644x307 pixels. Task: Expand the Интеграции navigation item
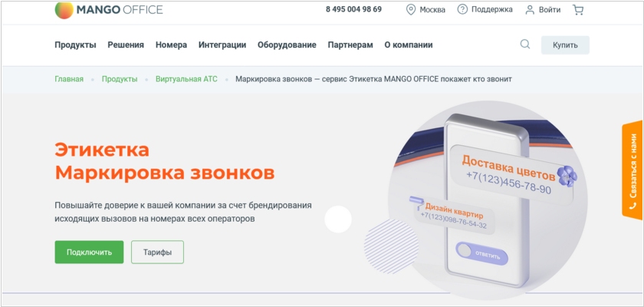point(222,45)
